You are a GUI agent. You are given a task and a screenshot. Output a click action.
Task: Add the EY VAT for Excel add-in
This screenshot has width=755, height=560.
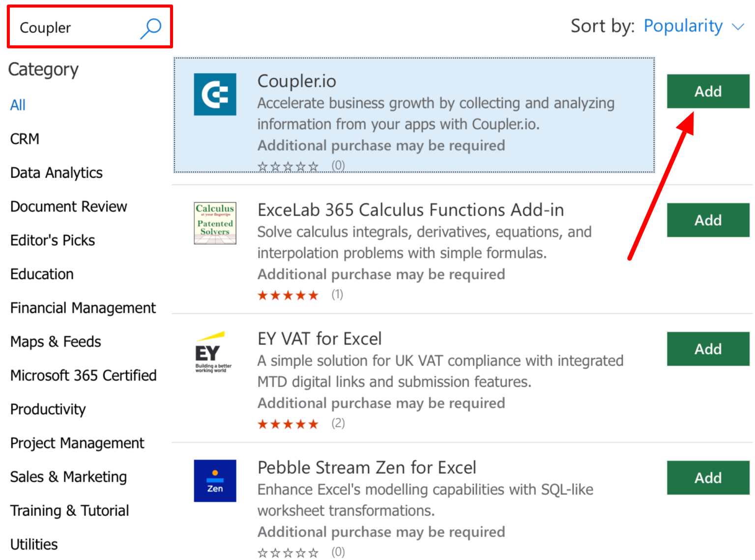click(708, 349)
